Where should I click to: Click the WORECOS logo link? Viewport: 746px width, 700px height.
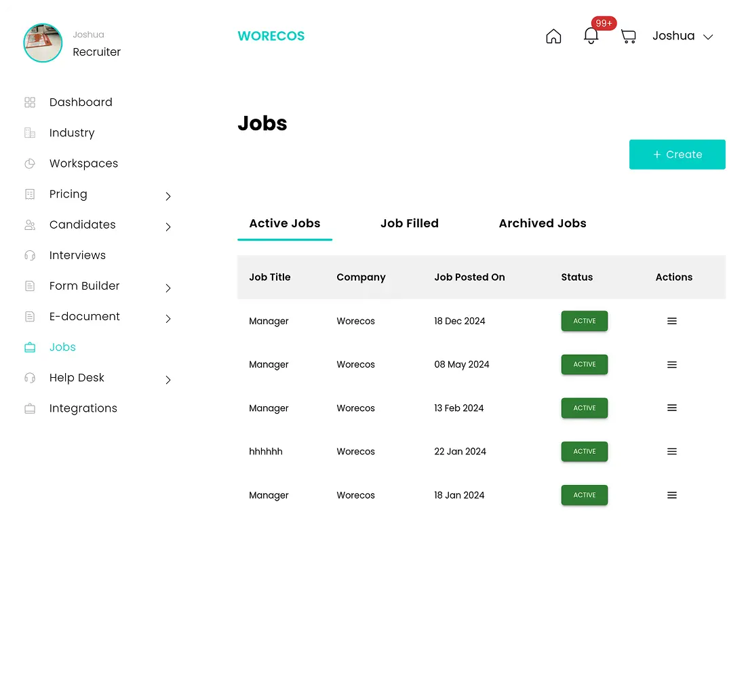[x=271, y=37]
